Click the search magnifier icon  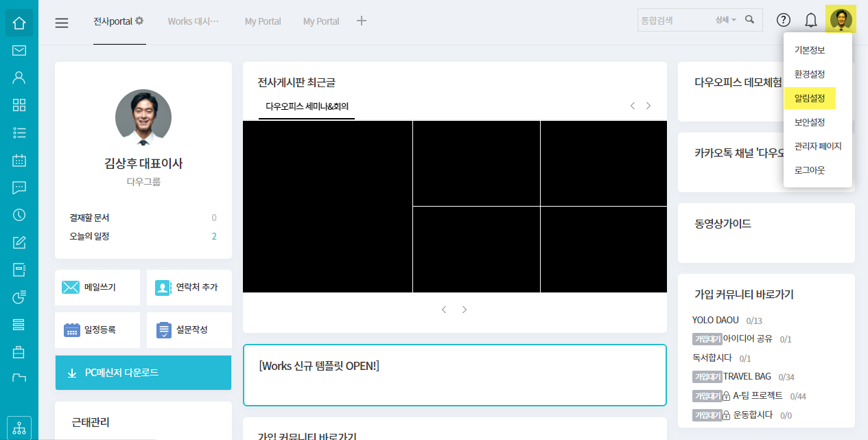coord(749,20)
